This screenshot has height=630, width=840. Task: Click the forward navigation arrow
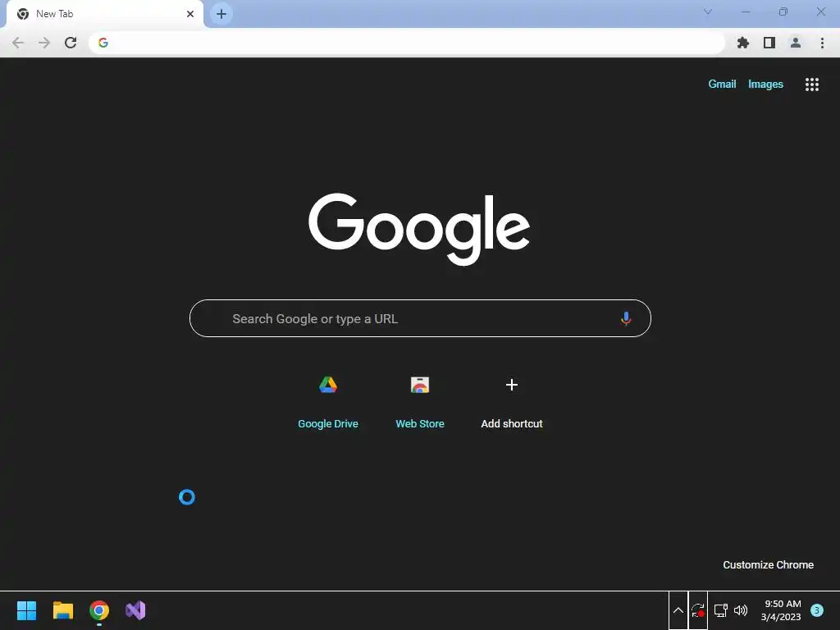point(44,43)
